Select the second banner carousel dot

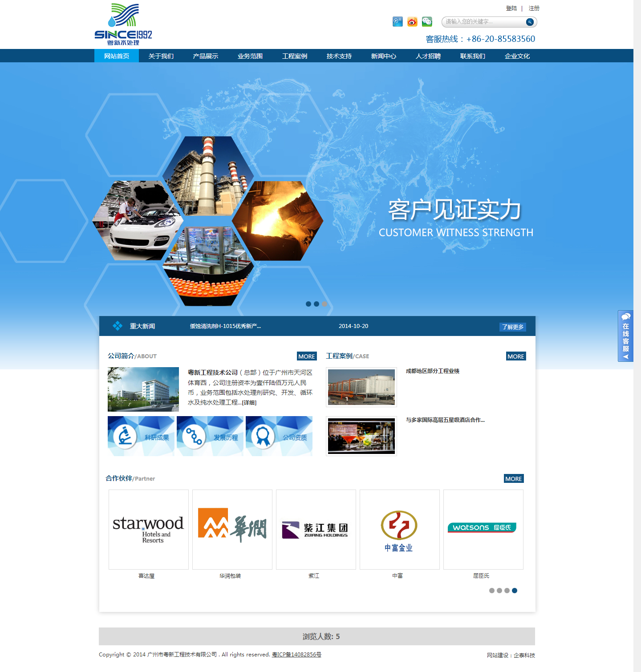click(x=316, y=304)
